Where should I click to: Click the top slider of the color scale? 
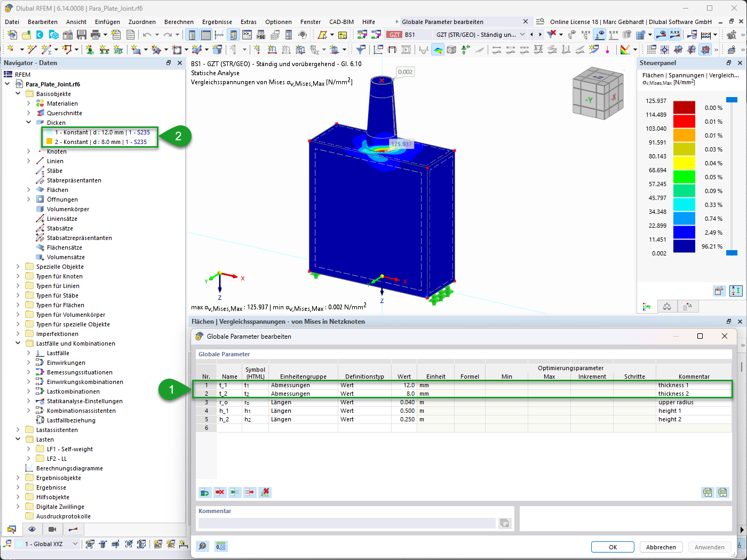pyautogui.click(x=732, y=100)
